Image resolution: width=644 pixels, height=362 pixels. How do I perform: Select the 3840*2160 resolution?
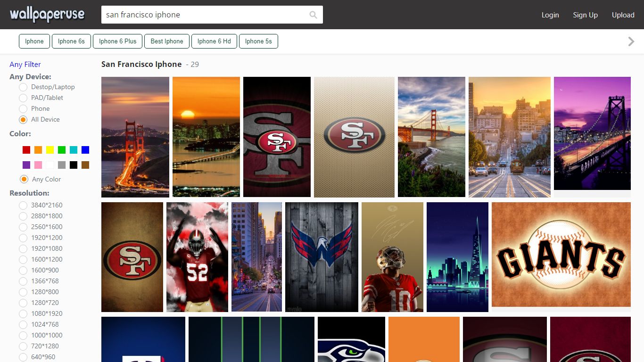pyautogui.click(x=23, y=205)
